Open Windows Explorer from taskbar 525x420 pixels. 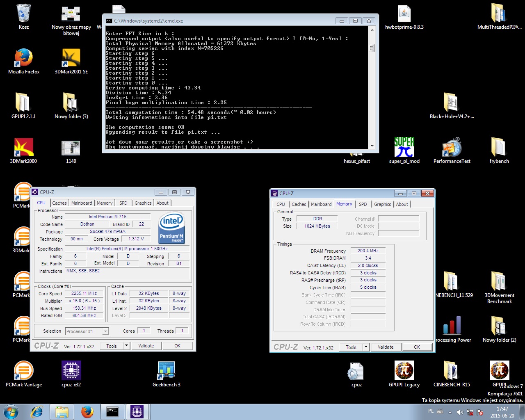click(x=62, y=411)
